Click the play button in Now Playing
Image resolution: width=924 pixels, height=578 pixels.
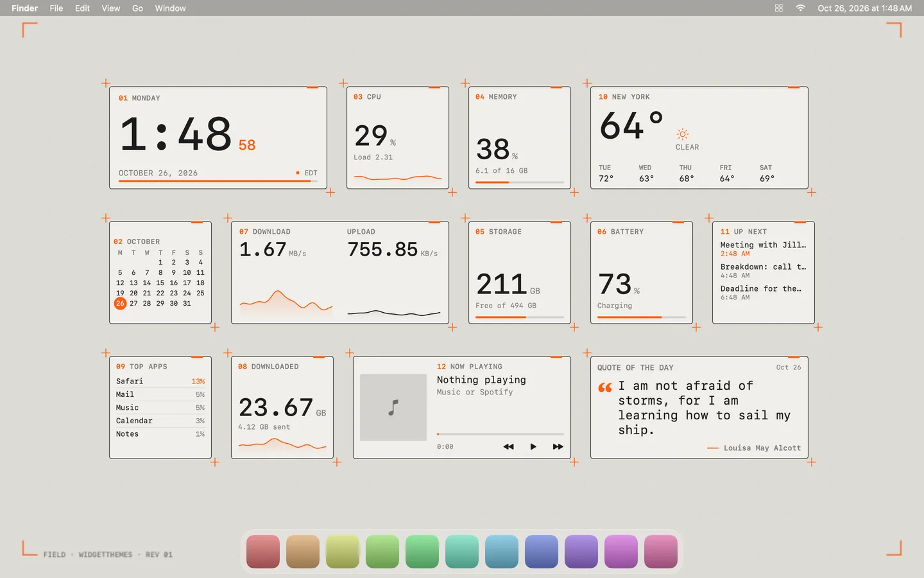(x=533, y=446)
